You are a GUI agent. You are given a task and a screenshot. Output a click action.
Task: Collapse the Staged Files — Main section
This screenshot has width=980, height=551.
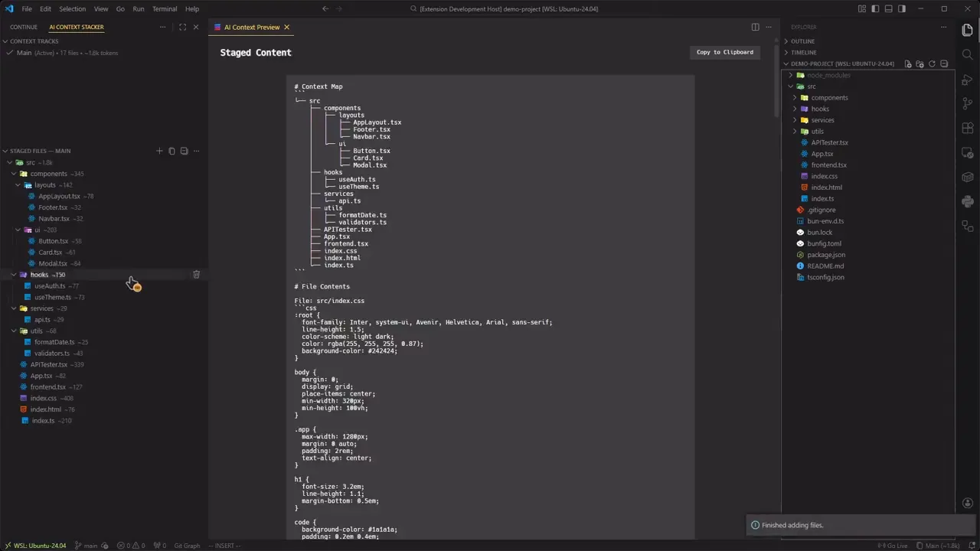[x=40, y=151]
